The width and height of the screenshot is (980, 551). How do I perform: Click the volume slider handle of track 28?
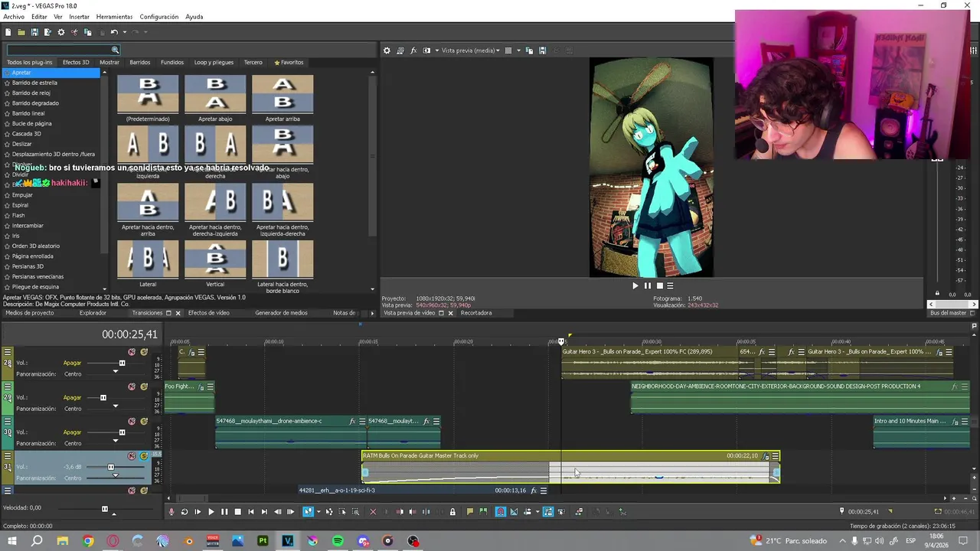click(122, 363)
